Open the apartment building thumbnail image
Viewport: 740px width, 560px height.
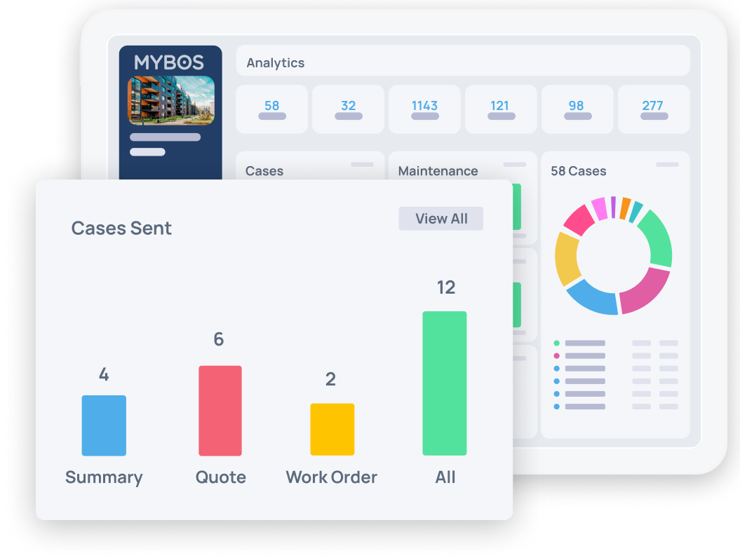170,100
